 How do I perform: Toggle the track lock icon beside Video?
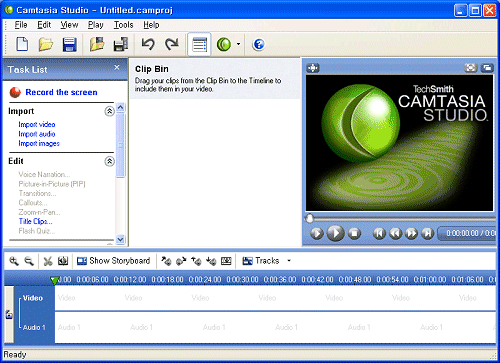[x=9, y=314]
